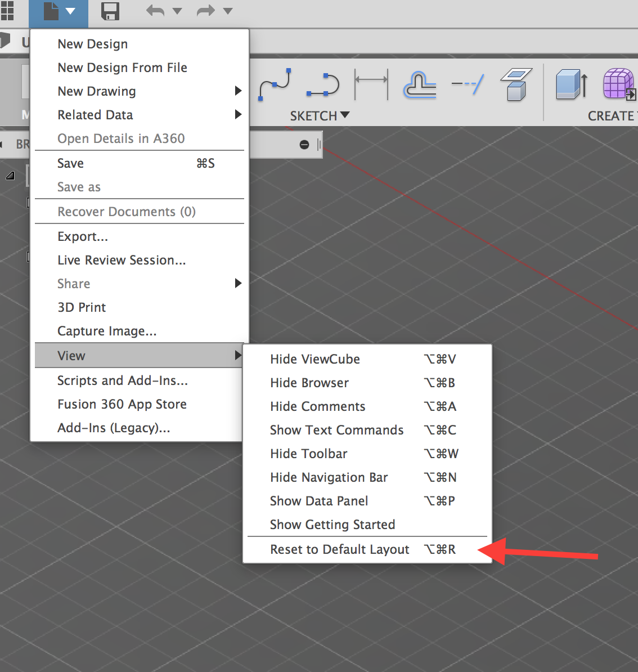Toggle Hide Comments option
Image resolution: width=638 pixels, height=672 pixels.
tap(367, 406)
